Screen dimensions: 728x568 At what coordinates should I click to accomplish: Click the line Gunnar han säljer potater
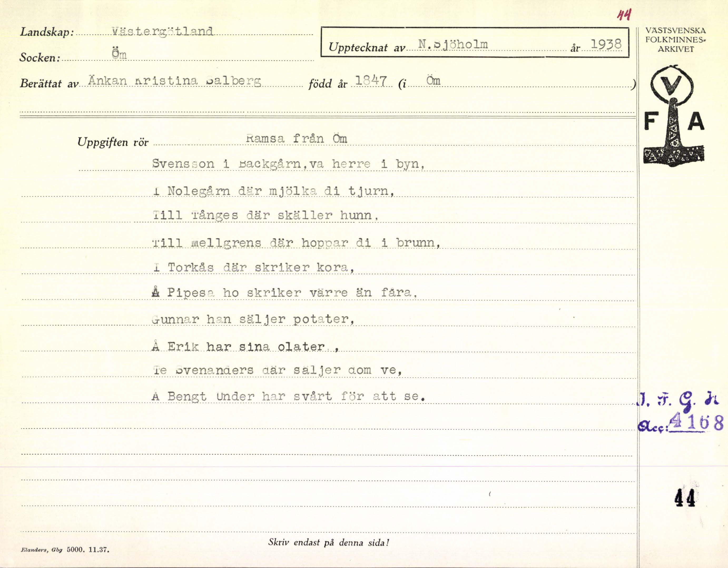tap(253, 319)
